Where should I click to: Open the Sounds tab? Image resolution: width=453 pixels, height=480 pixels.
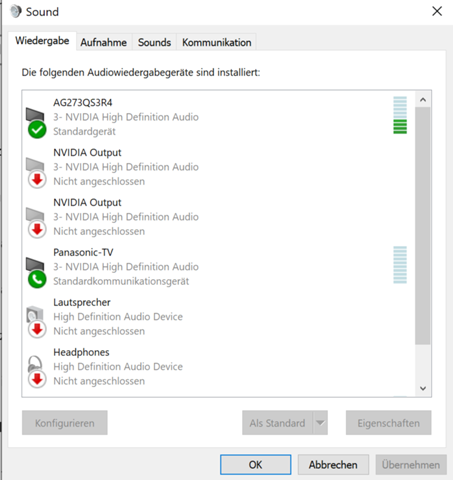[x=154, y=42]
